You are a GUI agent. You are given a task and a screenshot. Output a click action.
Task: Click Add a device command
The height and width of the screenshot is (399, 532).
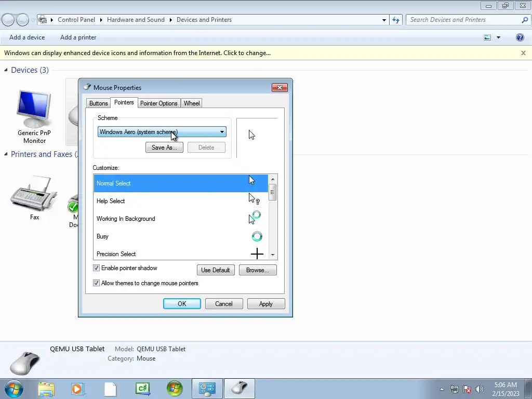(x=27, y=37)
